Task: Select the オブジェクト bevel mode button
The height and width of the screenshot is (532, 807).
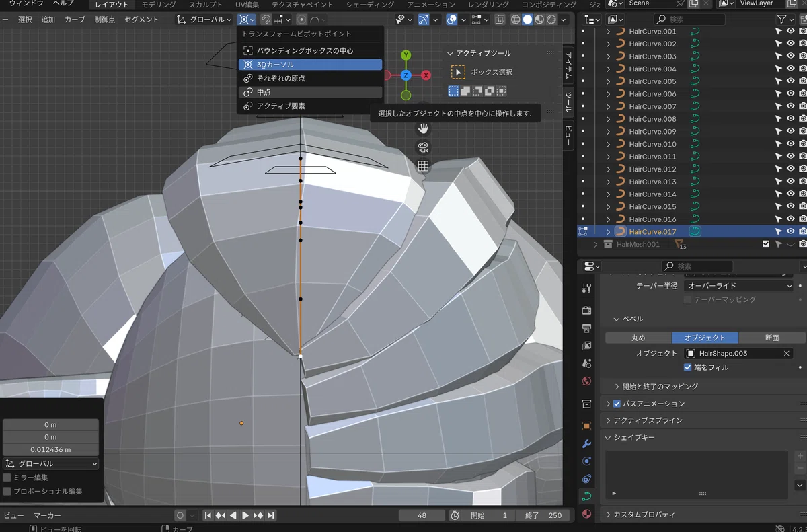Action: click(705, 338)
